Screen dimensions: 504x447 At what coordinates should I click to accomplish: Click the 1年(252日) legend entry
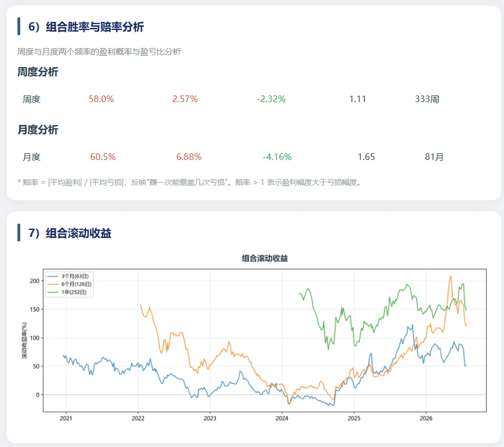click(x=67, y=293)
